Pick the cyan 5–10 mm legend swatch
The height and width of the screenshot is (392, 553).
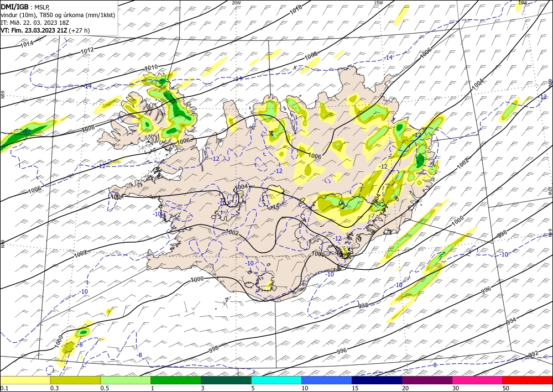[276, 380]
